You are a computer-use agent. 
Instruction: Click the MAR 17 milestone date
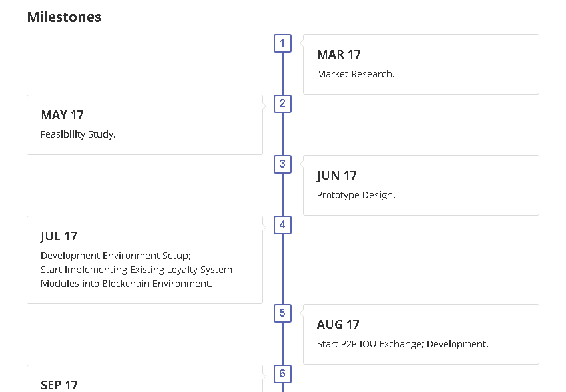[x=339, y=55]
